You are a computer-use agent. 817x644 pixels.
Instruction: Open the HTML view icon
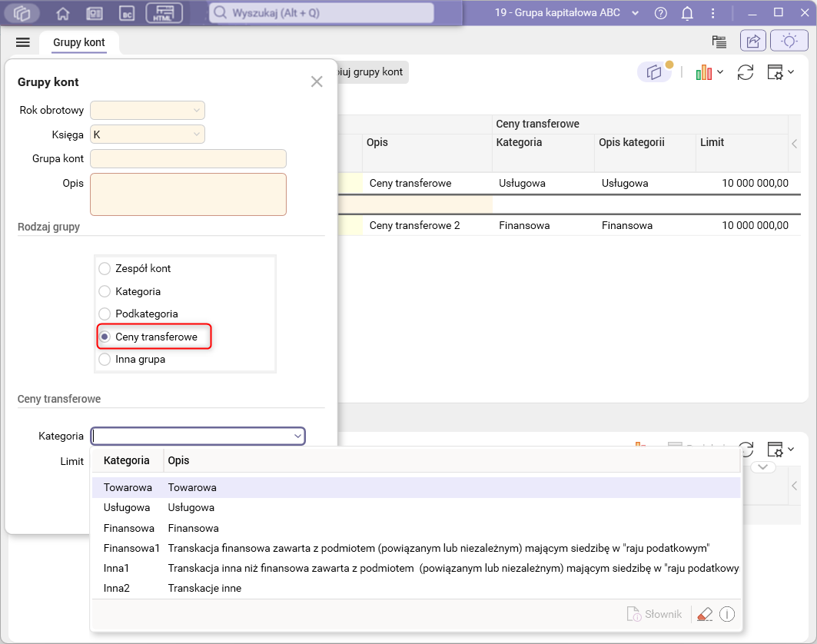coord(164,13)
